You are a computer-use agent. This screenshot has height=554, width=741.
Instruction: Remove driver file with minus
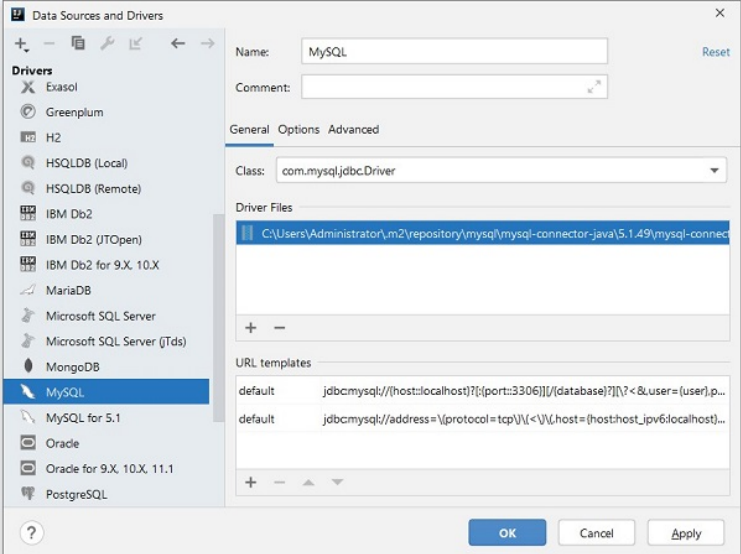coord(280,328)
